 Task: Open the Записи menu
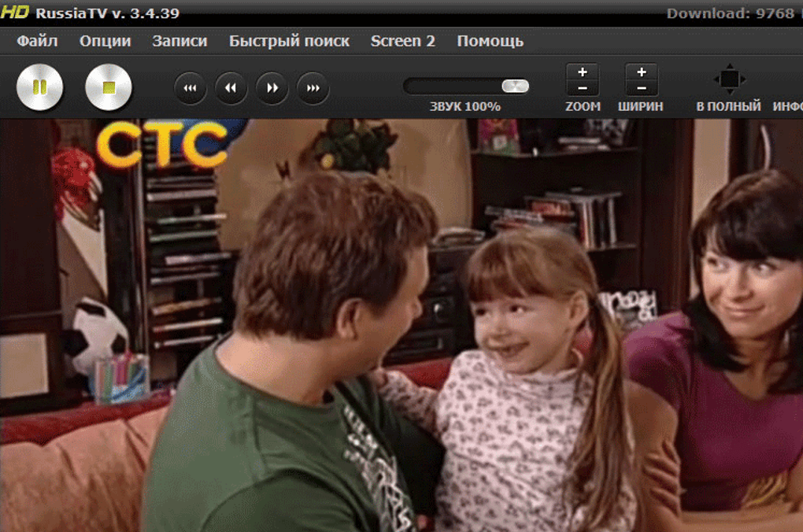tap(179, 41)
